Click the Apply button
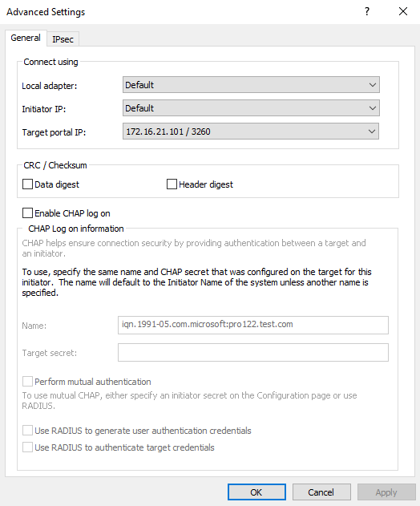Screen dimensions: 420x506 coord(386,492)
